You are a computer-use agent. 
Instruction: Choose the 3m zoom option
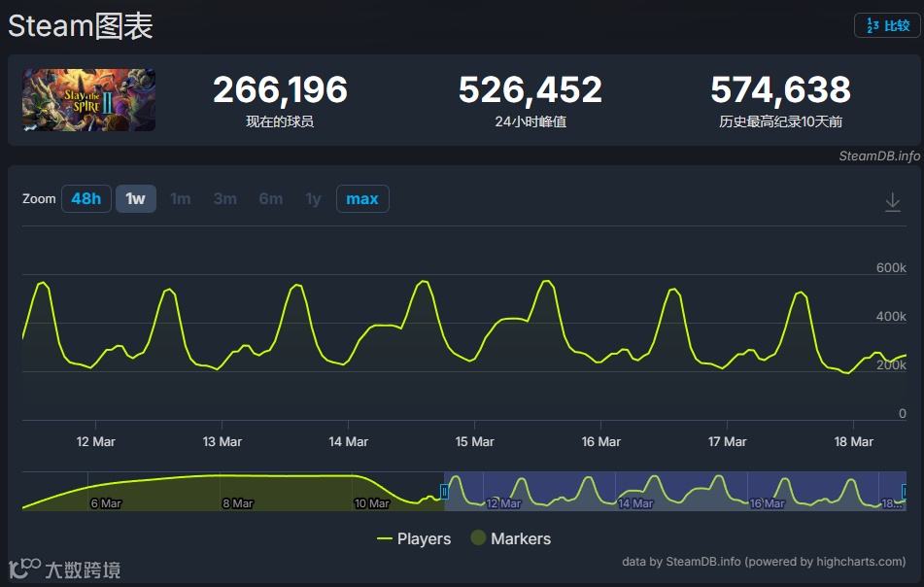[225, 198]
